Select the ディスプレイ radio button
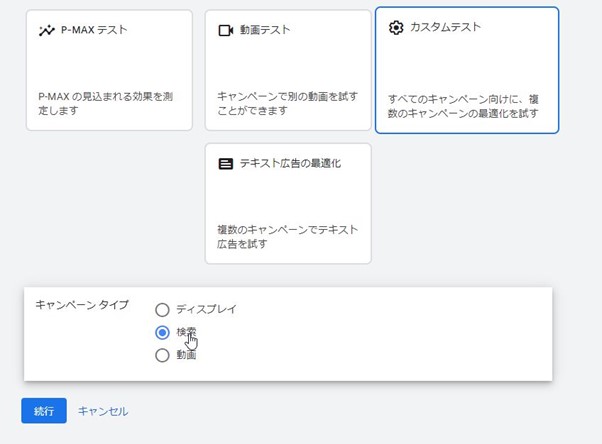 [x=162, y=310]
